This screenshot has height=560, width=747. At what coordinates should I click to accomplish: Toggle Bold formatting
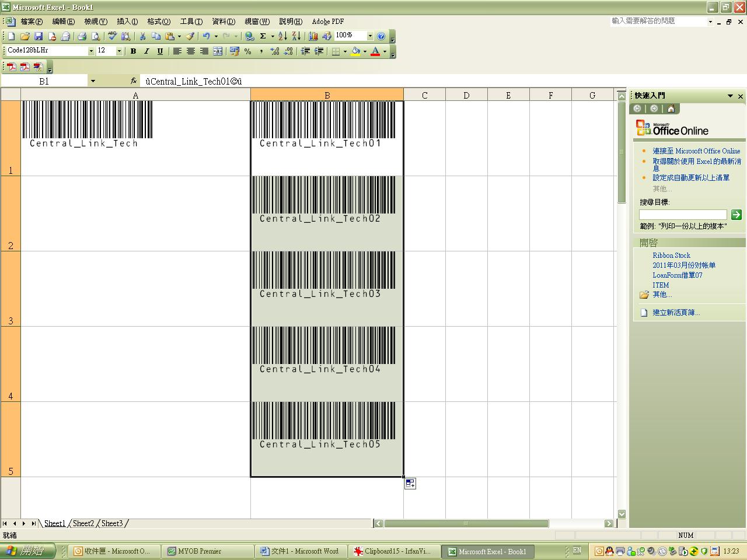[133, 51]
